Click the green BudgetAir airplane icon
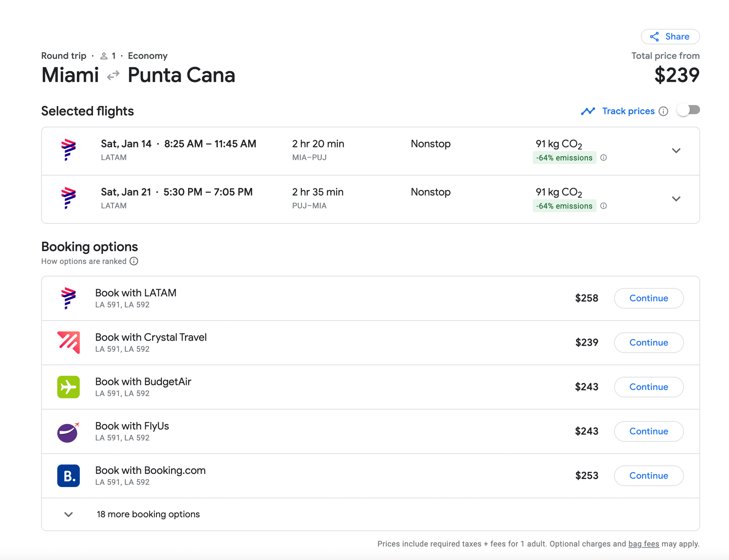Viewport: 729px width, 560px height. (x=68, y=387)
